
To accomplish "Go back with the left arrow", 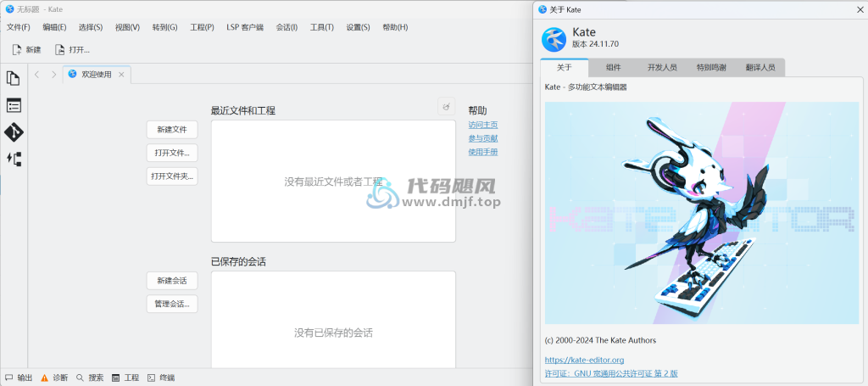I will [x=36, y=74].
